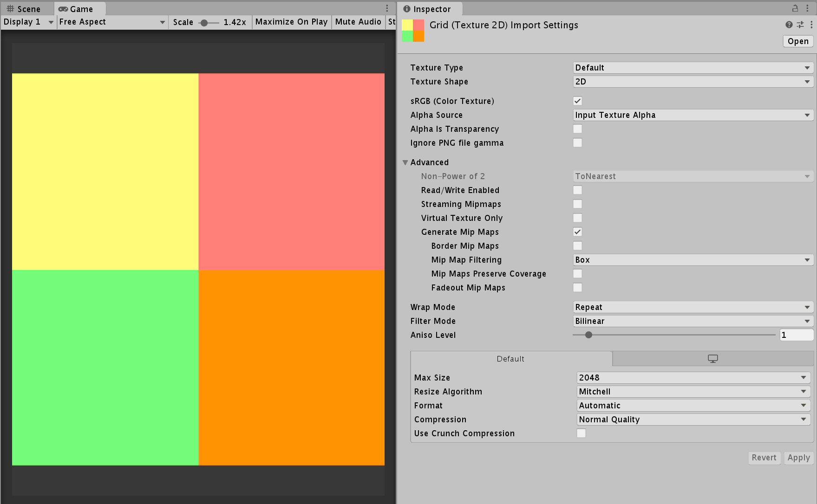817x504 pixels.
Task: Enable Read/Write Enabled checkbox
Action: tap(577, 190)
